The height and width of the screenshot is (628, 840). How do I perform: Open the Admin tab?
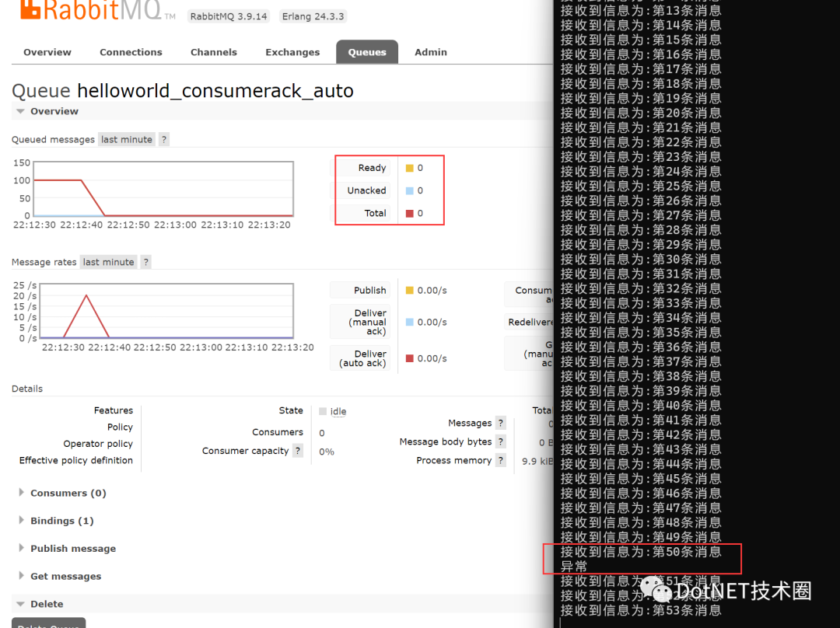click(431, 52)
